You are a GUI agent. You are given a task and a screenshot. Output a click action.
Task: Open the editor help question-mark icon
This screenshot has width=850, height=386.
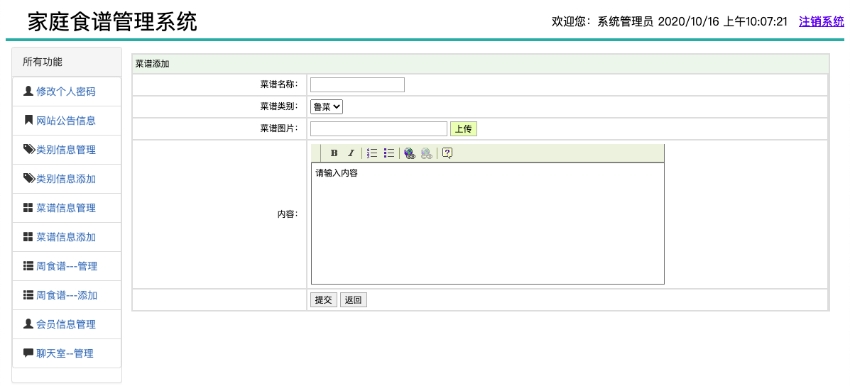click(447, 153)
